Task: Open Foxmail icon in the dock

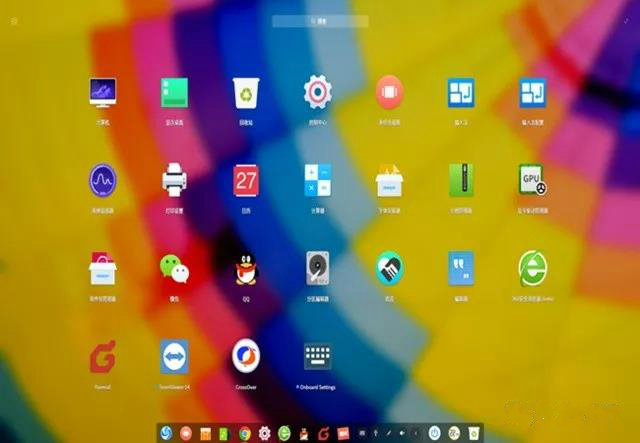Action: click(x=323, y=433)
